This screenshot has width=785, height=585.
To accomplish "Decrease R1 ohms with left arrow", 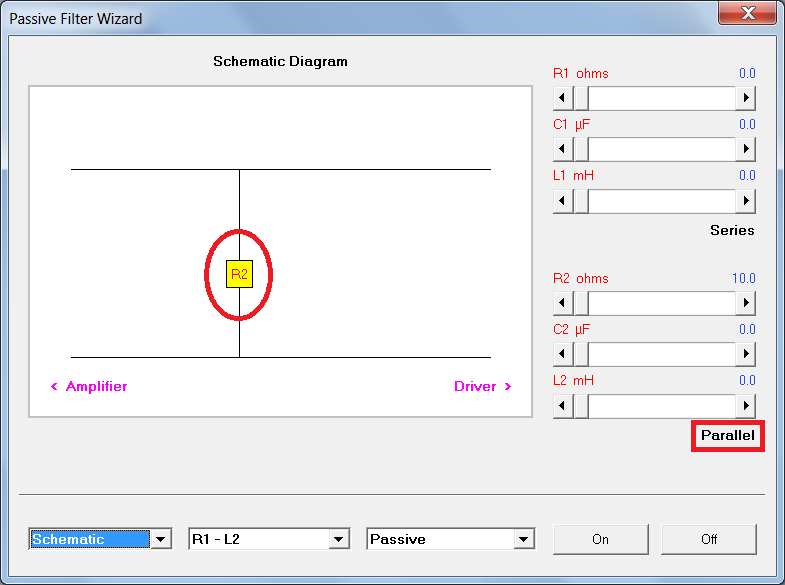I will coord(563,98).
